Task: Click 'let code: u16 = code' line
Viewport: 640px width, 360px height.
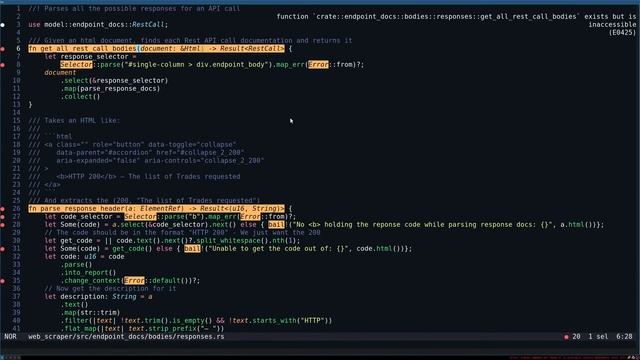Action: pos(84,256)
